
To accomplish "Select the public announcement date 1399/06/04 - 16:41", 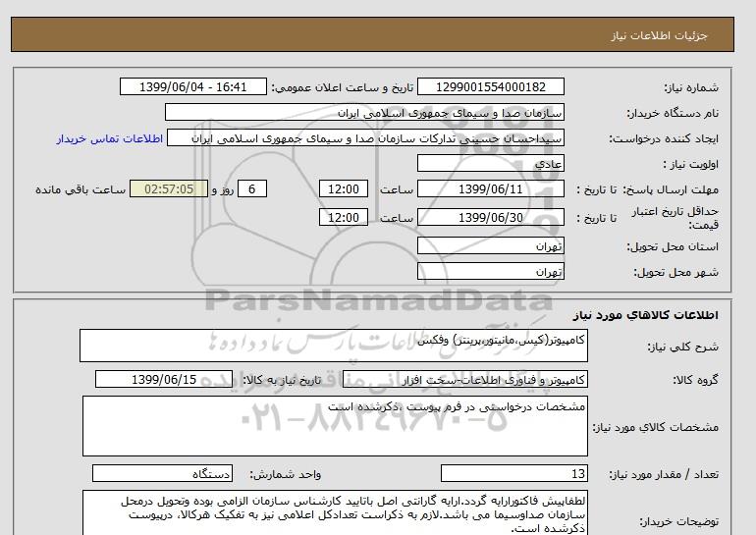I will coord(192,87).
